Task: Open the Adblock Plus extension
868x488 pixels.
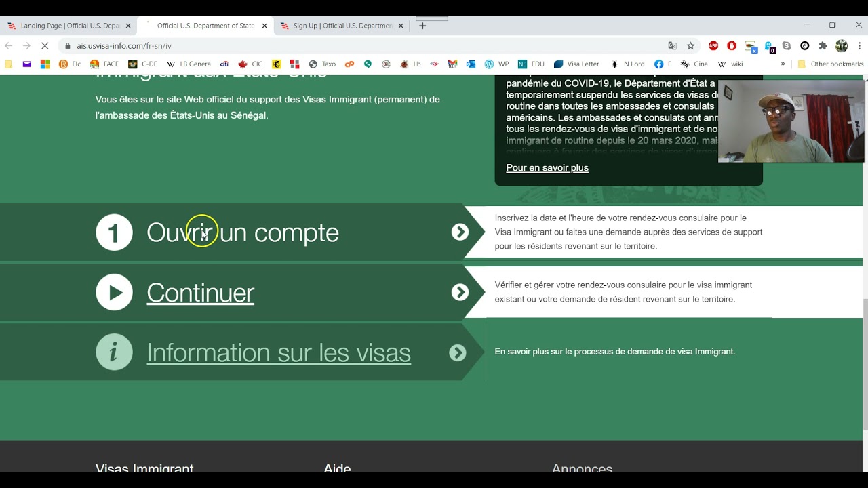Action: tap(713, 46)
